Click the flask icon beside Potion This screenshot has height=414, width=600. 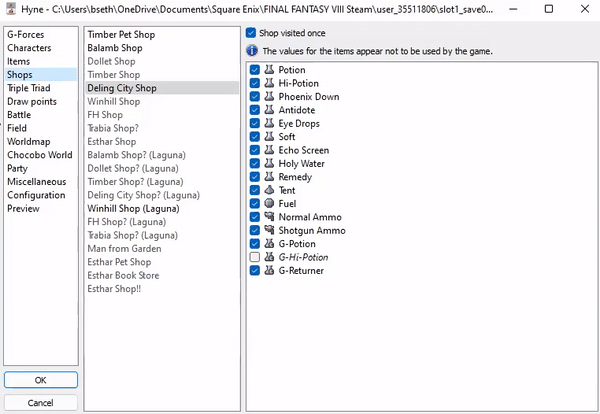coord(269,70)
